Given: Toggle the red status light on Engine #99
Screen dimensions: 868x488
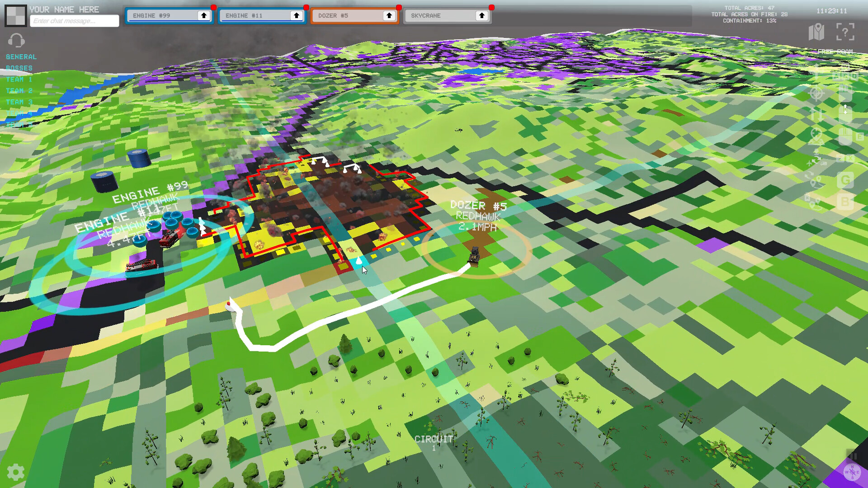Looking at the screenshot, I should (214, 6).
